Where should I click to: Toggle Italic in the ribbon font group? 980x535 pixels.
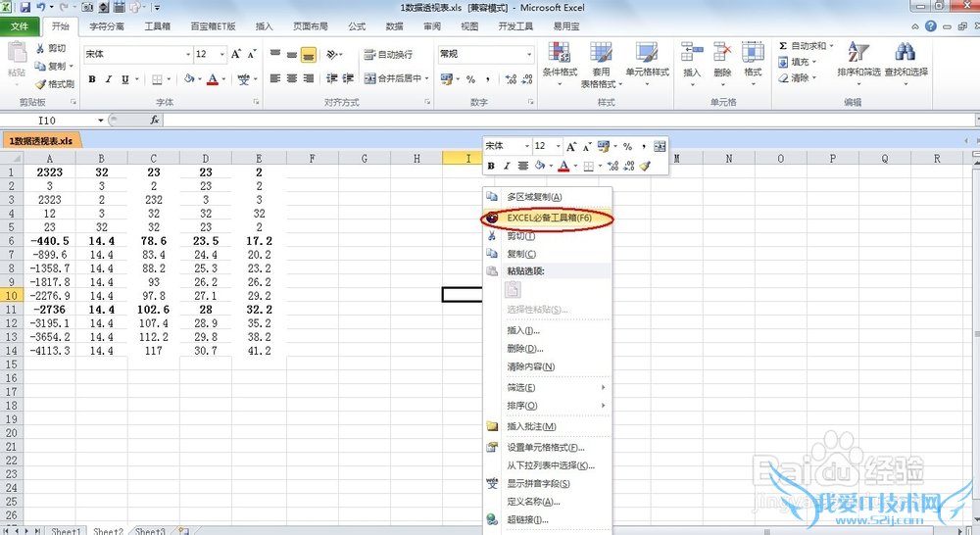(108, 78)
